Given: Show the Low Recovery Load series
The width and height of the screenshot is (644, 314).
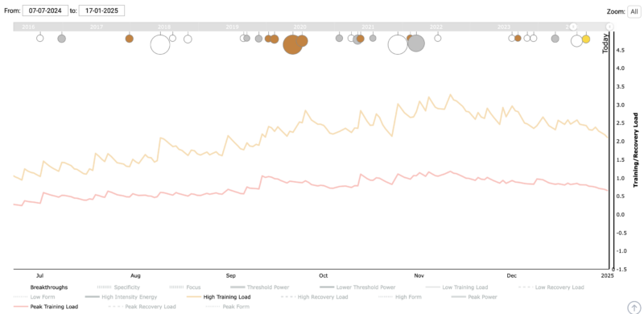Looking at the screenshot, I should (551, 287).
